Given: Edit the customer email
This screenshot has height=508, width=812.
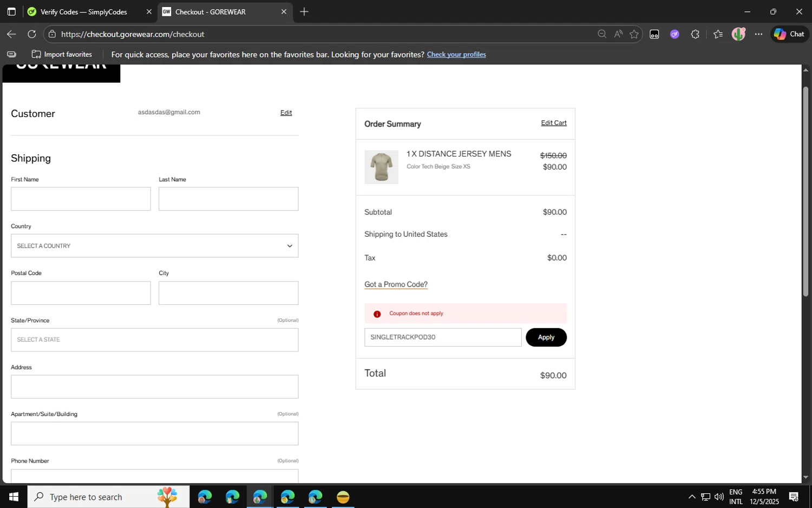Looking at the screenshot, I should pos(286,113).
